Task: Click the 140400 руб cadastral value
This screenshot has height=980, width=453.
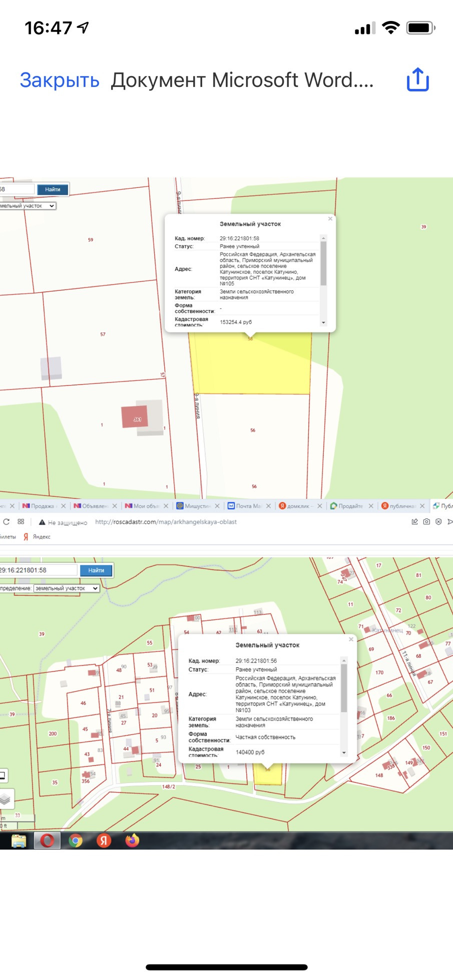Action: (250, 752)
